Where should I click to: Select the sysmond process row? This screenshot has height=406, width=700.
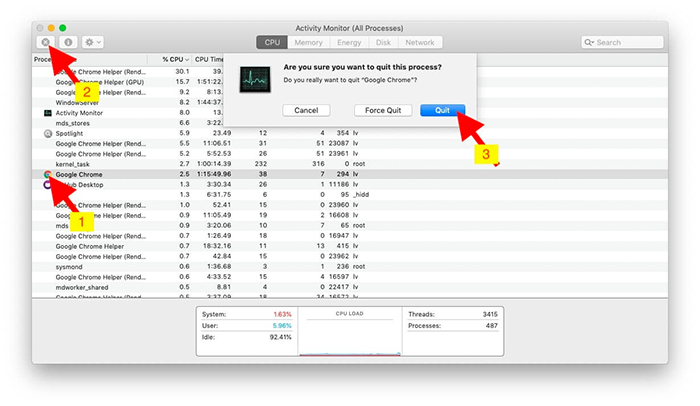point(350,267)
